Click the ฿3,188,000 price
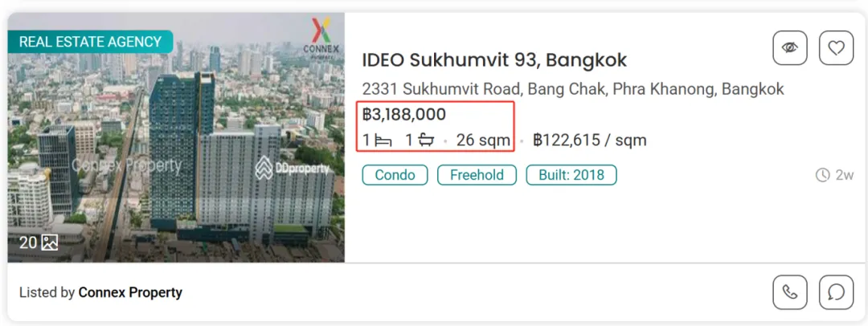This screenshot has width=868, height=326. coord(404,115)
